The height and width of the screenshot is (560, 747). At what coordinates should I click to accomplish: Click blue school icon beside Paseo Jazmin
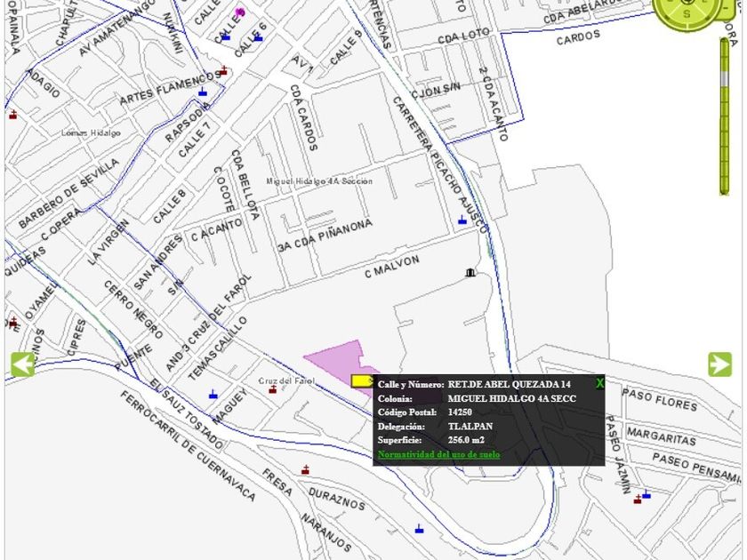(x=646, y=494)
